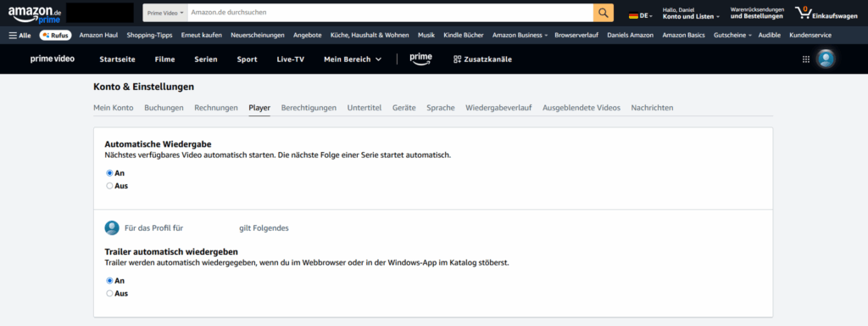Open the Live-TV section
The image size is (868, 326).
(x=291, y=59)
